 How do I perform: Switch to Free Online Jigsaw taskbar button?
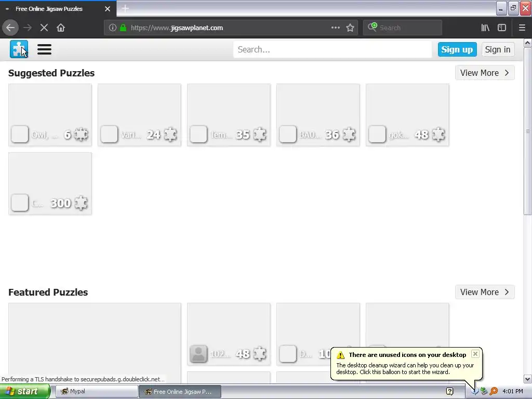180,392
